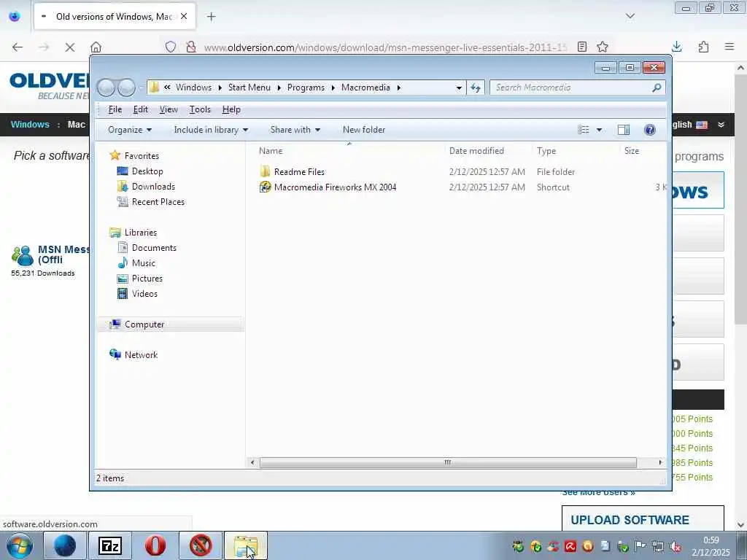The image size is (747, 560).
Task: Click the UPLOAD SOFTWARE heading on webpage
Action: tap(630, 520)
